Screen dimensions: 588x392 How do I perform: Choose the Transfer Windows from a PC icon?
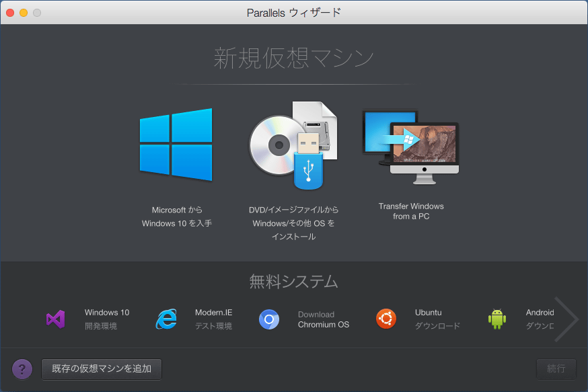(x=410, y=147)
